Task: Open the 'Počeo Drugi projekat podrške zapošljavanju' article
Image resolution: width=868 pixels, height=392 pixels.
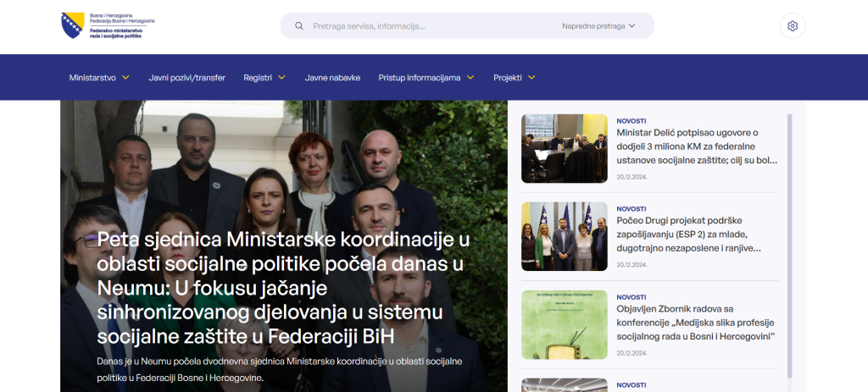Action: click(x=689, y=235)
